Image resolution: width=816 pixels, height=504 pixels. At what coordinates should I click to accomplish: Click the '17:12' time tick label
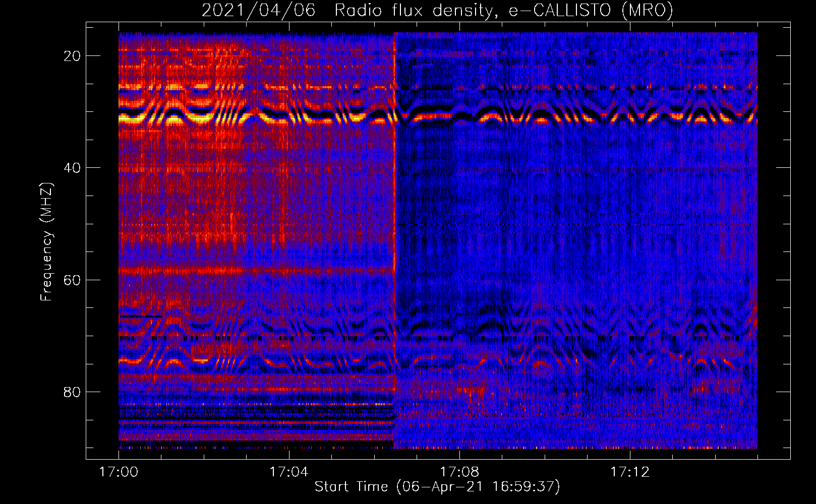(x=630, y=472)
